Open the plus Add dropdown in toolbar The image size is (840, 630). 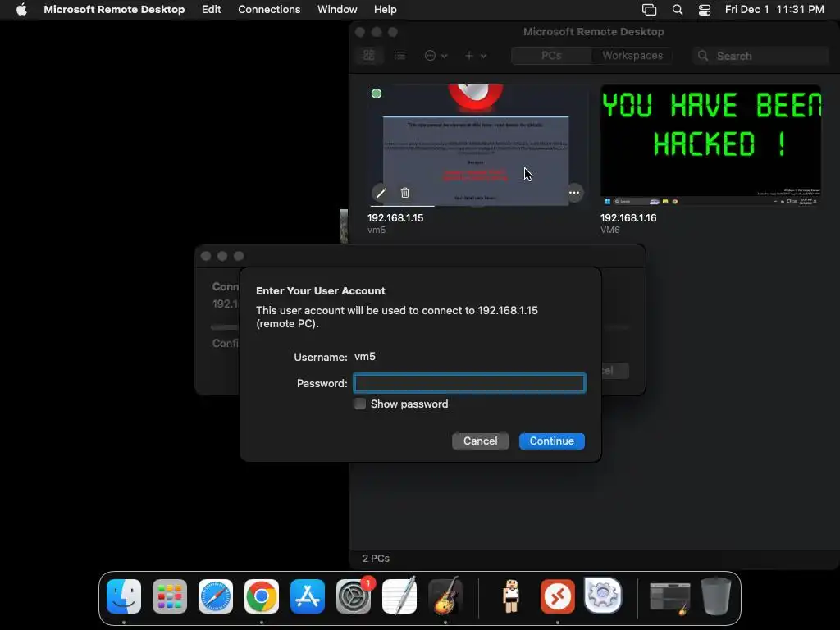[475, 55]
